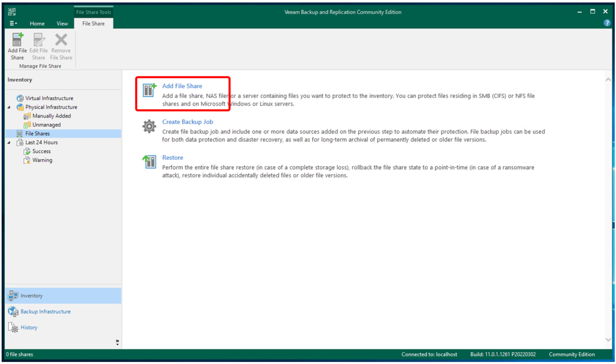Select Unmanaged tree item
Image resolution: width=616 pixels, height=364 pixels.
(x=47, y=125)
